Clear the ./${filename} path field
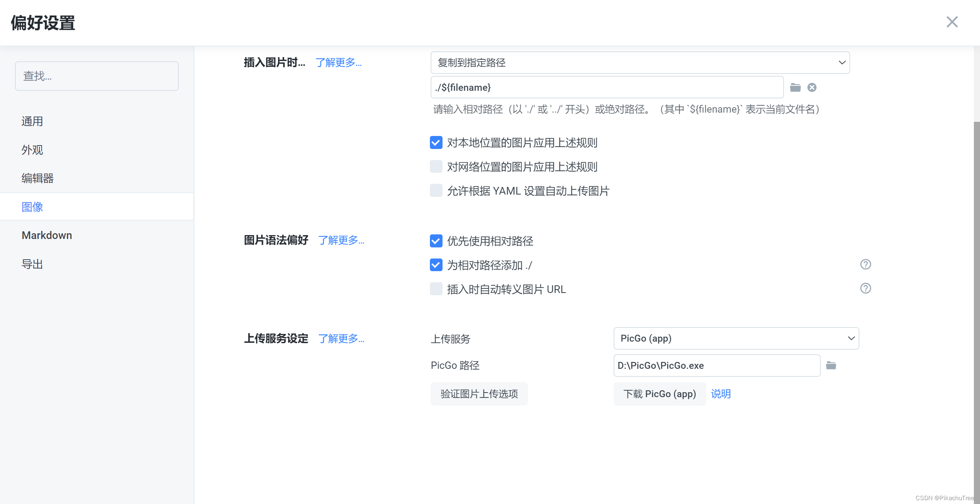Screen dimensions: 980x504 (x=812, y=87)
